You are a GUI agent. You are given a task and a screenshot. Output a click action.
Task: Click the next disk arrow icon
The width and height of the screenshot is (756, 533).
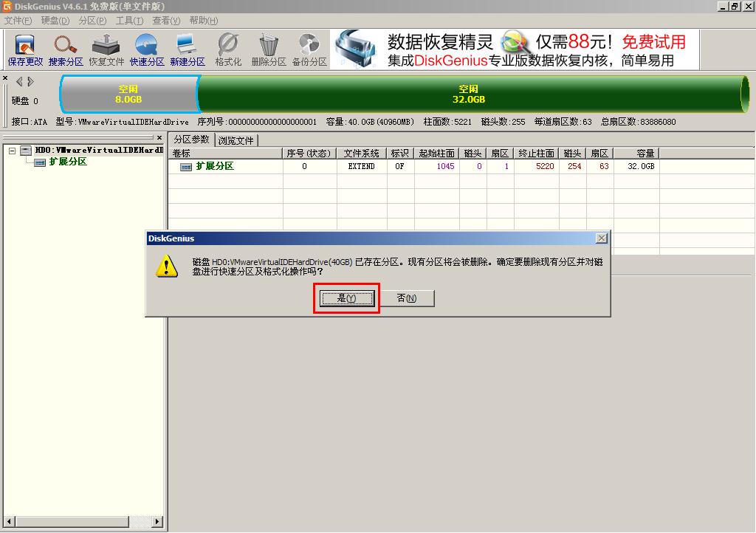point(30,81)
